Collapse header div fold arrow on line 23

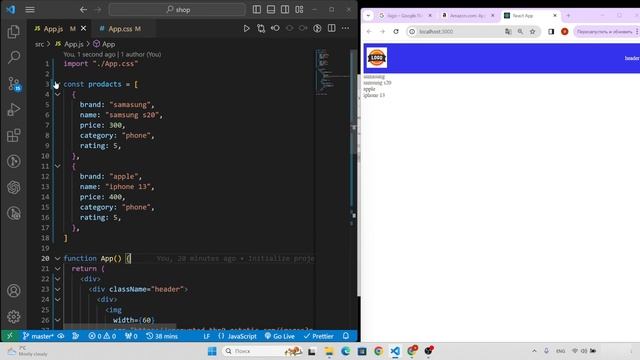(58, 289)
